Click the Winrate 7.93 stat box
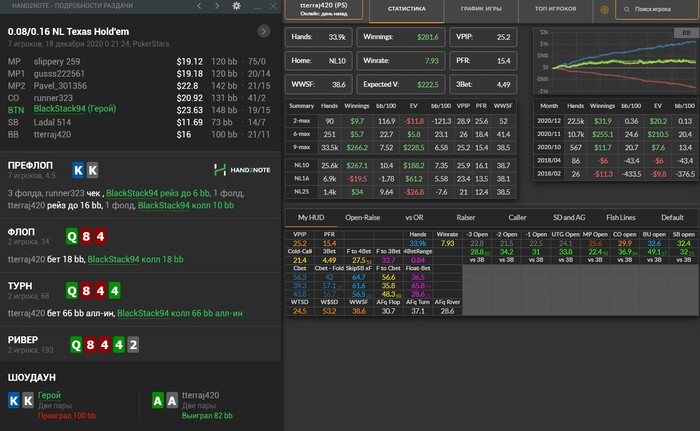 click(400, 61)
